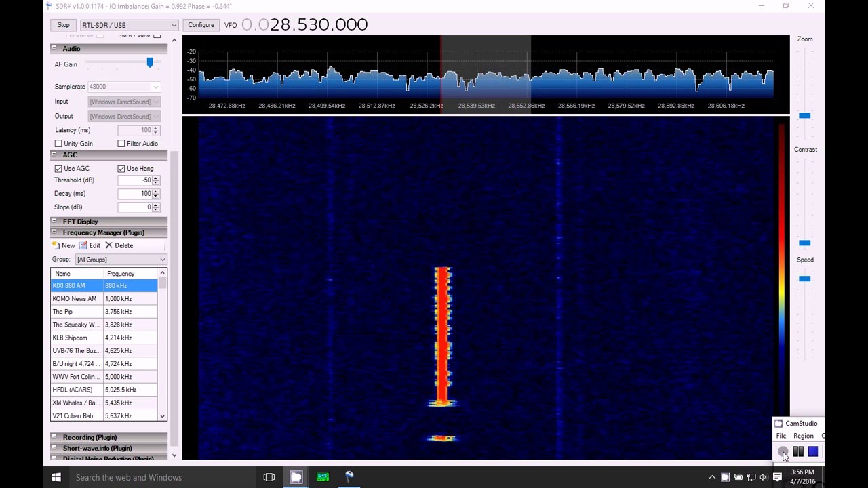Click the CamStudio window title icon

coord(778,423)
